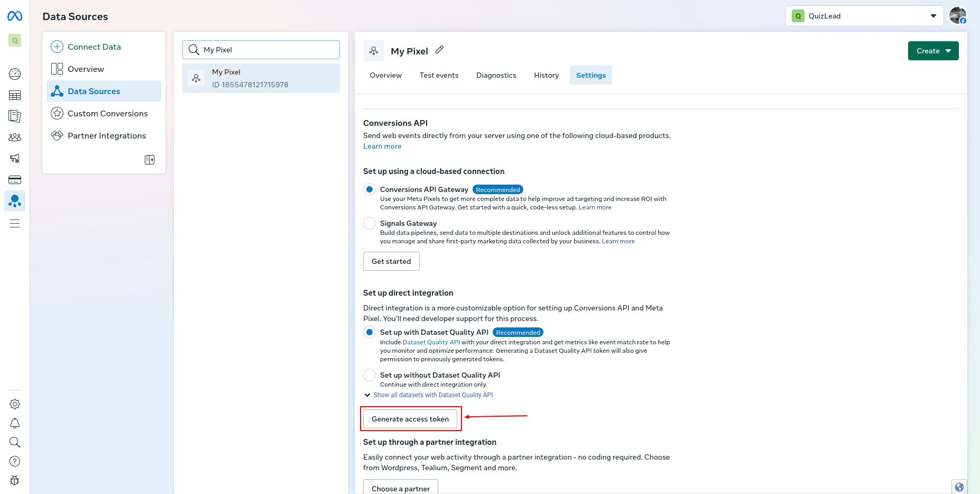The height and width of the screenshot is (494, 980).
Task: Click the bug report icon
Action: tap(15, 480)
